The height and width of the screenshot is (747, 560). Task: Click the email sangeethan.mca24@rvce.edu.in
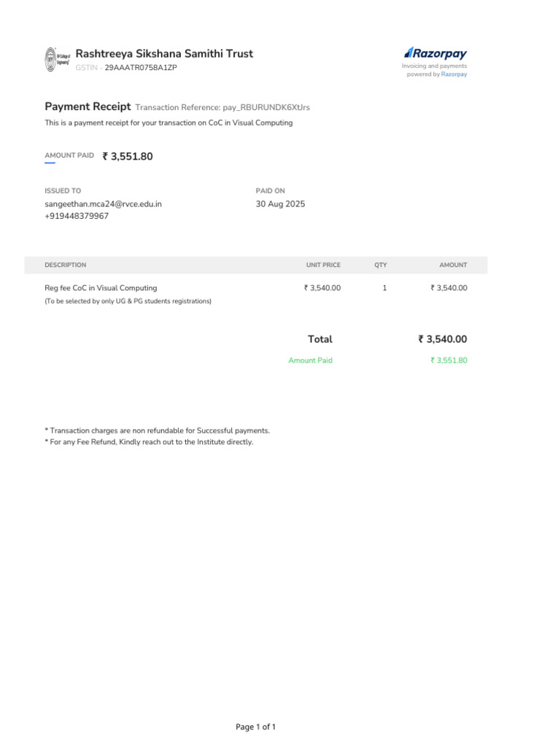pos(104,204)
